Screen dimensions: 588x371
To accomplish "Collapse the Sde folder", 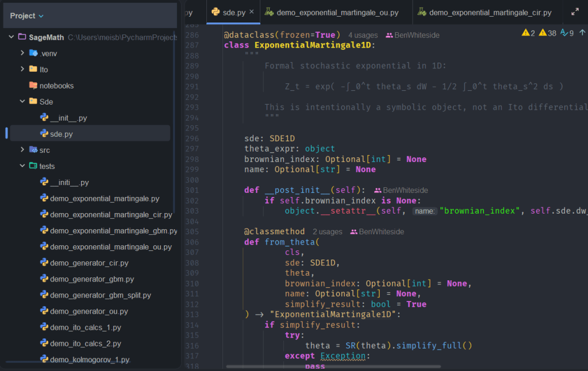I will (x=22, y=101).
